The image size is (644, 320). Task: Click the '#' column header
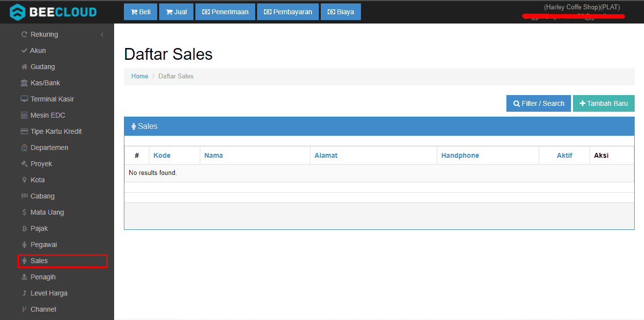(137, 155)
